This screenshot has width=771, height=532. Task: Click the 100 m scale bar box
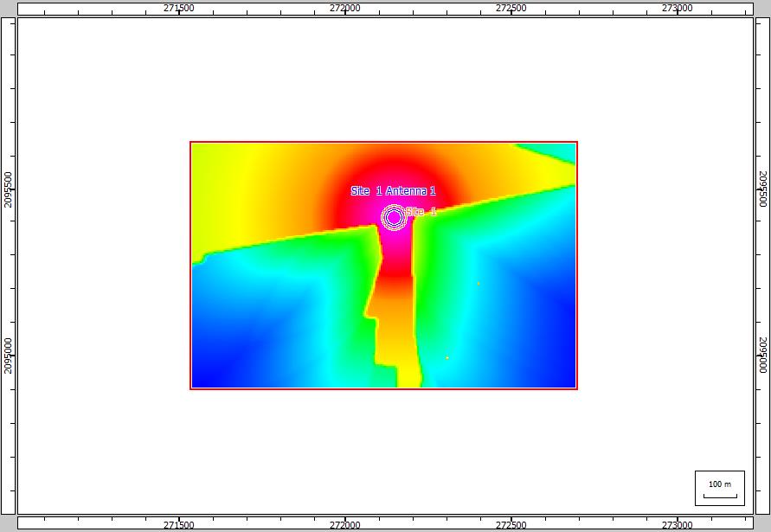pos(719,488)
